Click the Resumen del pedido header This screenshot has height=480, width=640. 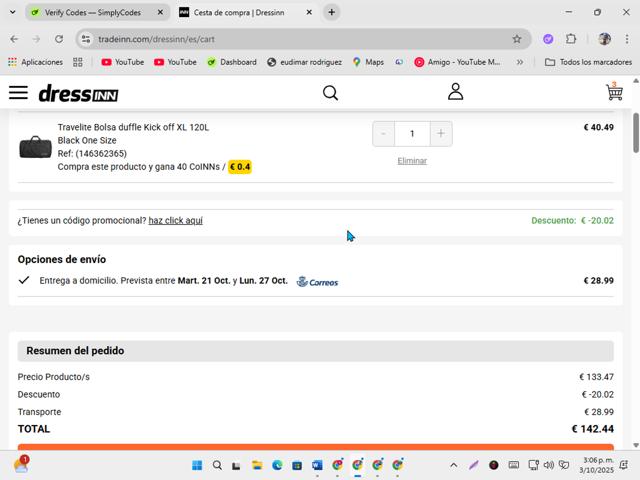click(316, 351)
